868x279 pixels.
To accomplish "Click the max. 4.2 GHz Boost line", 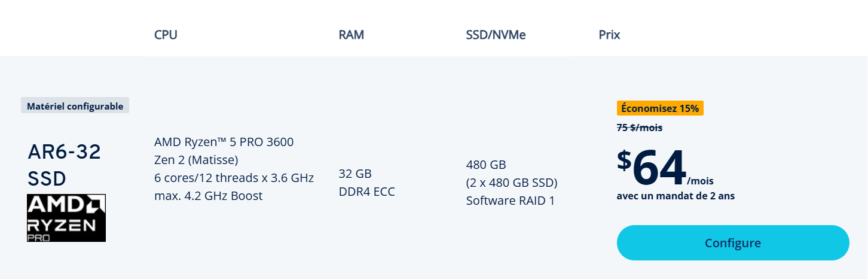I will [208, 196].
